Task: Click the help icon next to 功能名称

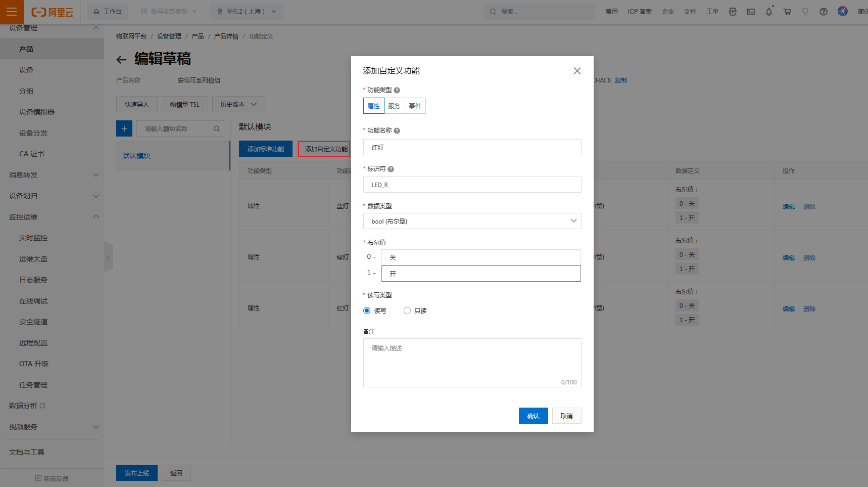Action: pos(397,130)
